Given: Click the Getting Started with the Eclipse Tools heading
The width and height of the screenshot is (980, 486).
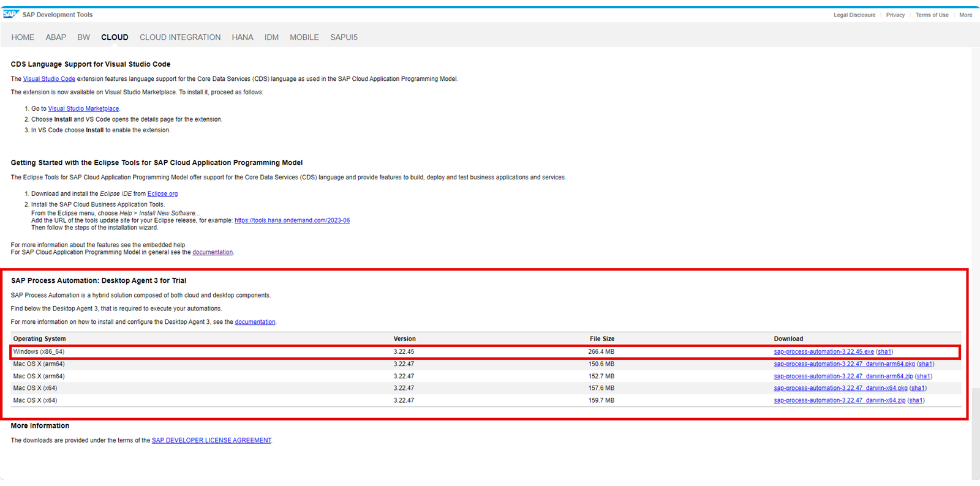Looking at the screenshot, I should [157, 163].
